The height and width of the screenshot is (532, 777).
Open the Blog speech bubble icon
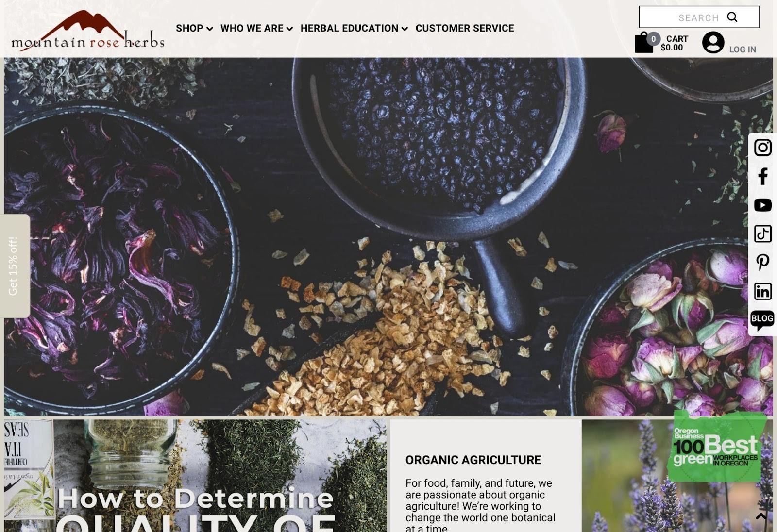point(762,320)
